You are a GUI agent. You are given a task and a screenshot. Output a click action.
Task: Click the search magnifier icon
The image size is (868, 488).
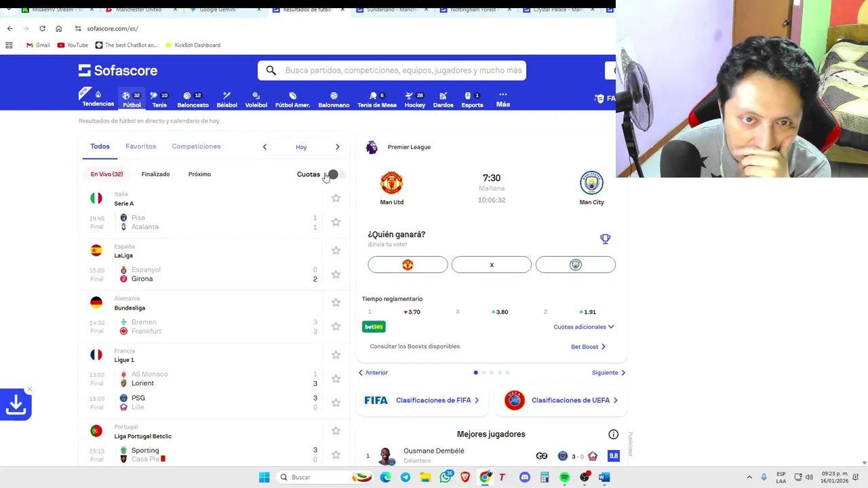tap(271, 70)
